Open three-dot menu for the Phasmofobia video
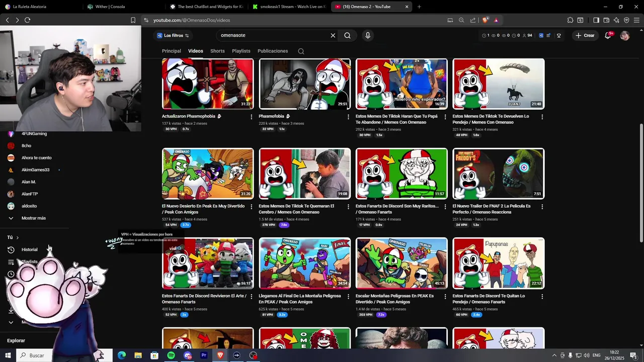This screenshot has width=644, height=362. [x=348, y=117]
